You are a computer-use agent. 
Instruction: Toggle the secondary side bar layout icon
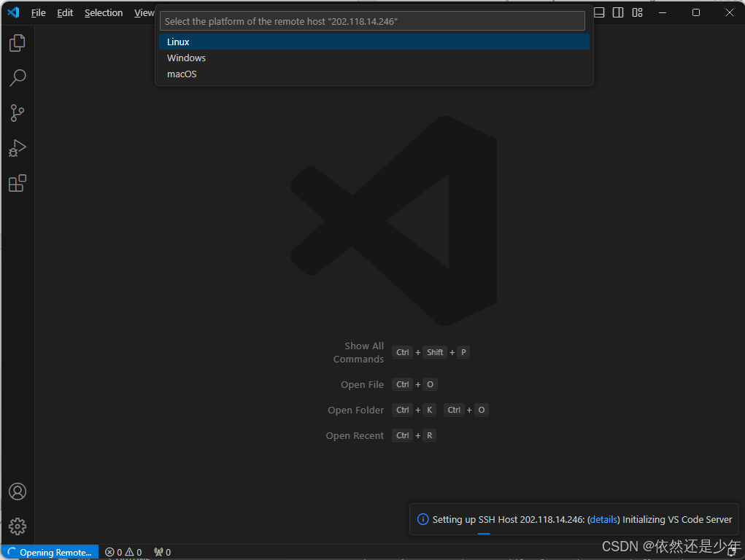pos(617,13)
